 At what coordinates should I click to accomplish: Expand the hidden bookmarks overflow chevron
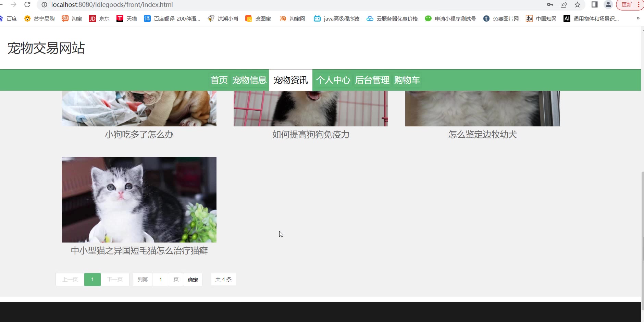pos(638,18)
